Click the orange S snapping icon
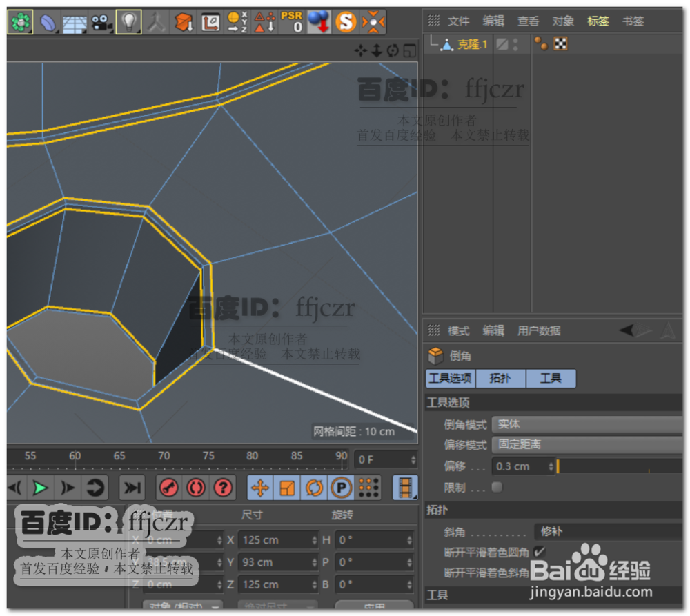Image resolution: width=690 pixels, height=616 pixels. (x=346, y=22)
